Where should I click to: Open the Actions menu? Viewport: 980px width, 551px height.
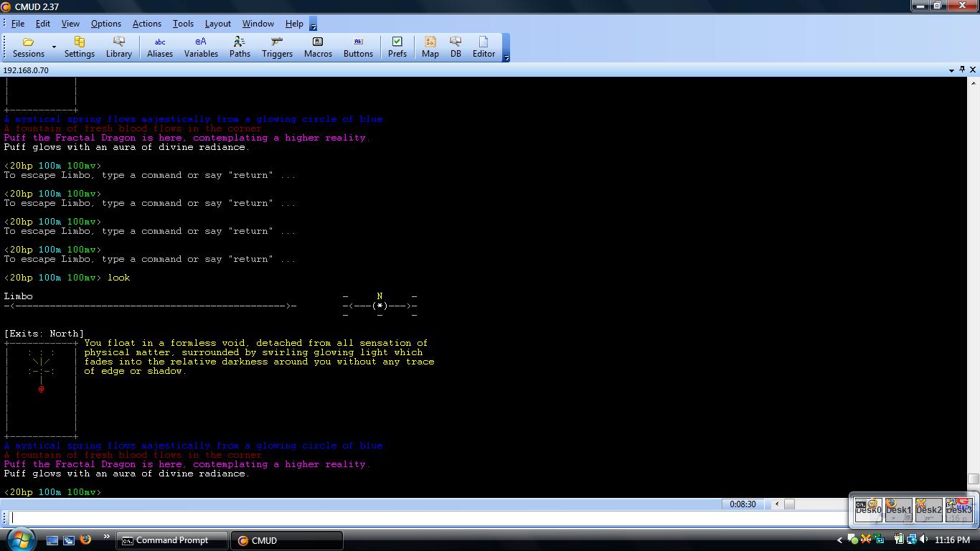146,24
